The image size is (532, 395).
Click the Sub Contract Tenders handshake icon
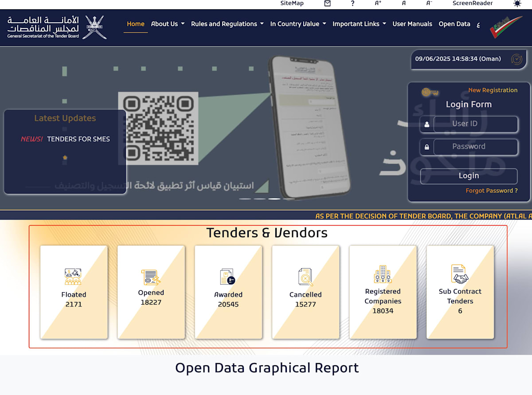[x=460, y=274]
